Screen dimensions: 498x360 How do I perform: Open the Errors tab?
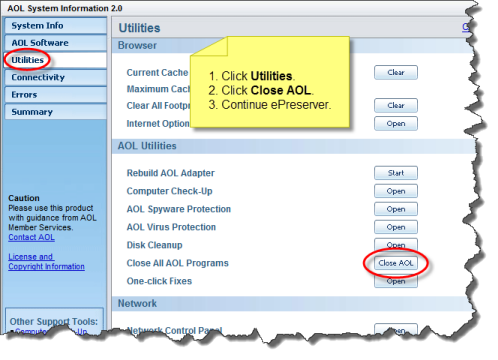click(55, 95)
